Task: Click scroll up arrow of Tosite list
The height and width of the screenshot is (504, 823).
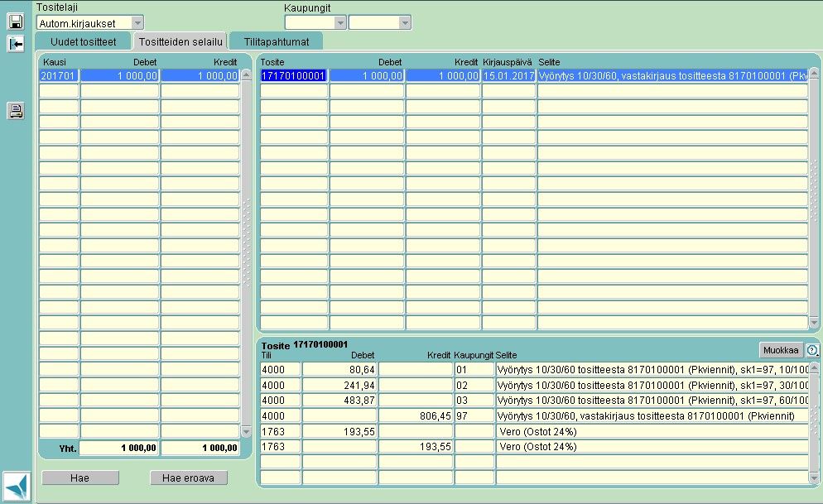Action: (814, 74)
